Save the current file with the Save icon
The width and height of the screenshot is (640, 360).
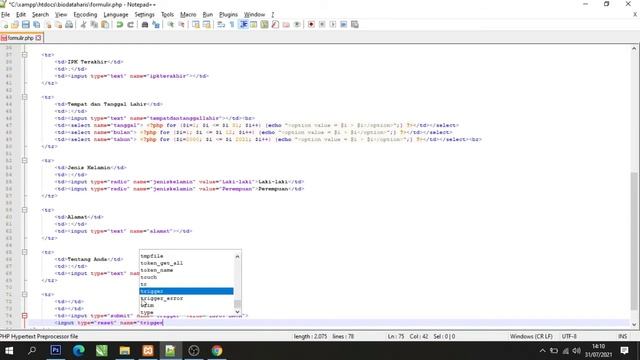[26, 25]
